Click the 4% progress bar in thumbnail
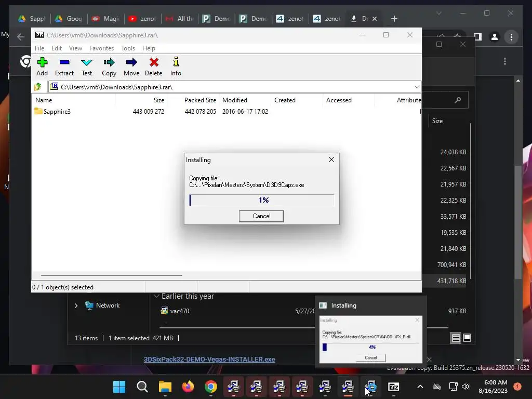The height and width of the screenshot is (399, 532). (370, 347)
